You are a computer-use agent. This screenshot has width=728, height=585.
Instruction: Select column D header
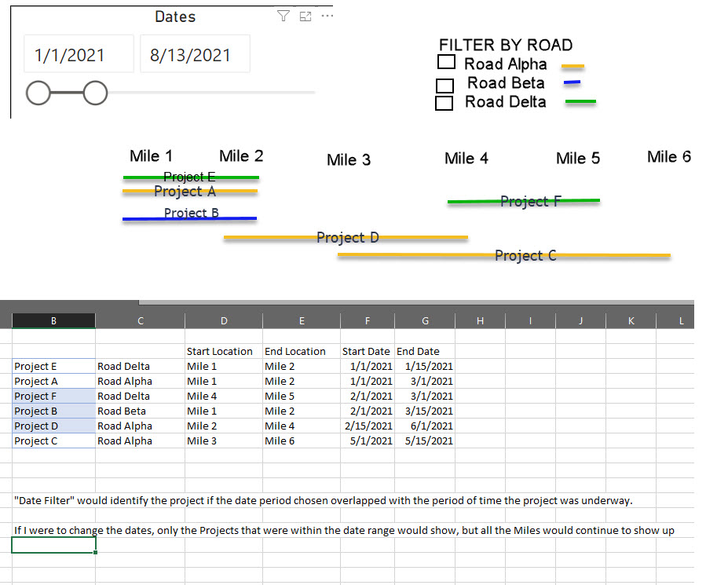pyautogui.click(x=224, y=321)
